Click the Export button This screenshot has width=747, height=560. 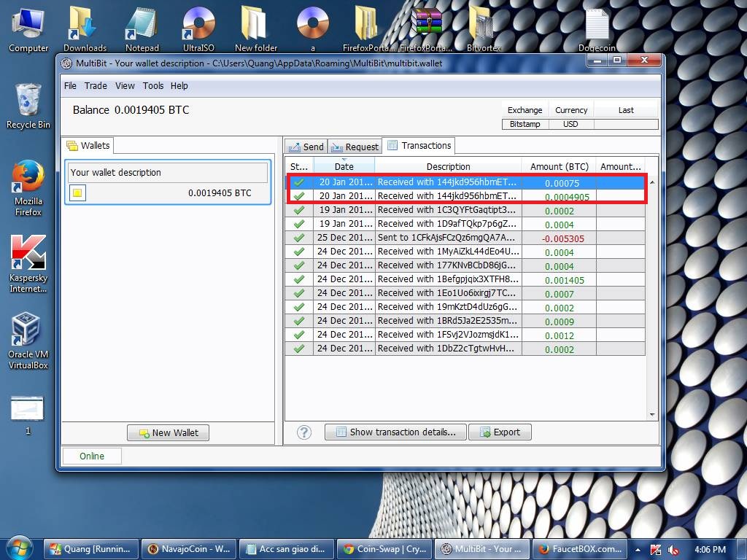click(x=500, y=432)
